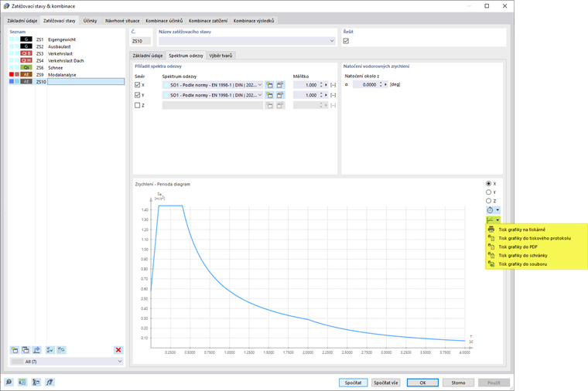
Task: Click the icon beside Tisk grafiky do schránky
Action: [x=491, y=256]
